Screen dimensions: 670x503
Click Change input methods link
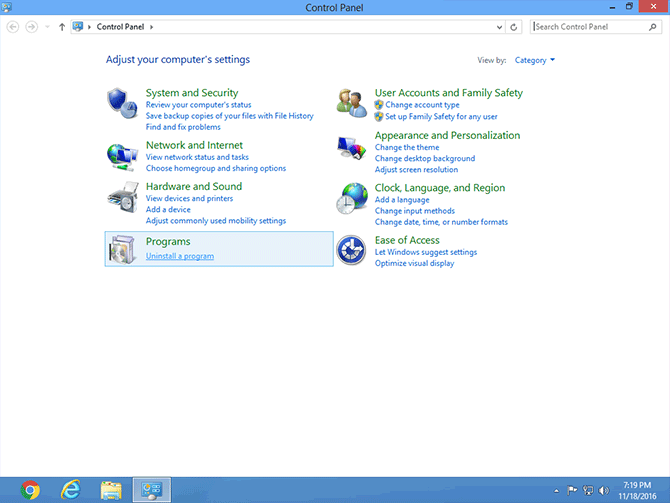(x=414, y=211)
